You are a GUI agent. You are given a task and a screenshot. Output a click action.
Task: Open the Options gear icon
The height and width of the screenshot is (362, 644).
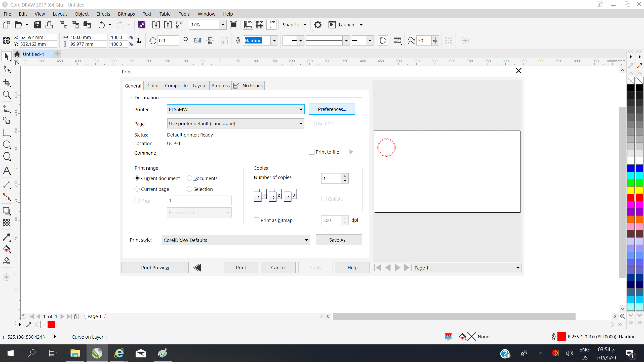tap(318, 25)
